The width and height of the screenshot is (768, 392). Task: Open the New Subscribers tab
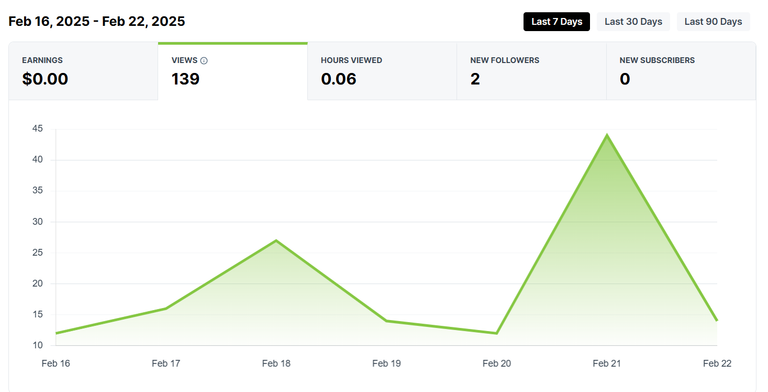(x=681, y=72)
